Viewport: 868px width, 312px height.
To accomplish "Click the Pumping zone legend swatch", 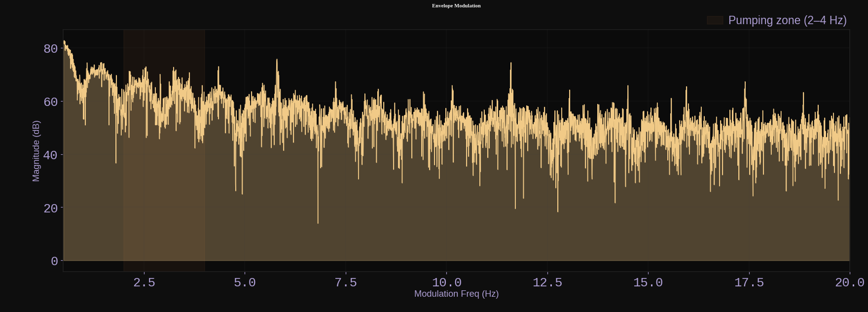I will [x=715, y=20].
